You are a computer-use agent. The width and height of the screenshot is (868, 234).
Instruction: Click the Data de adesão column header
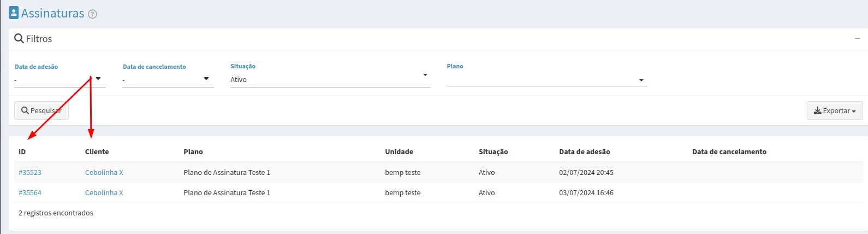(585, 151)
